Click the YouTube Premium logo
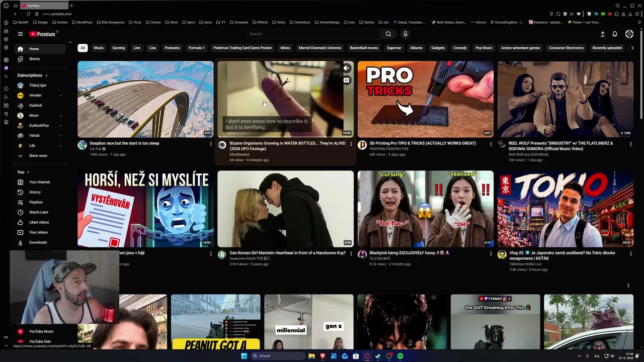This screenshot has width=644, height=362. pos(42,34)
